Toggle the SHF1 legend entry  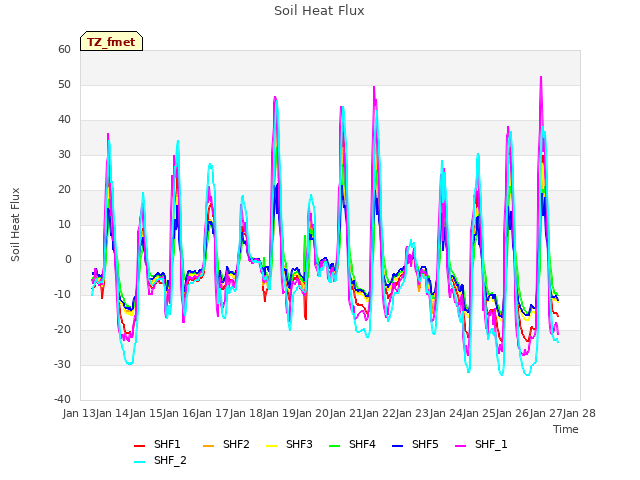tap(157, 444)
